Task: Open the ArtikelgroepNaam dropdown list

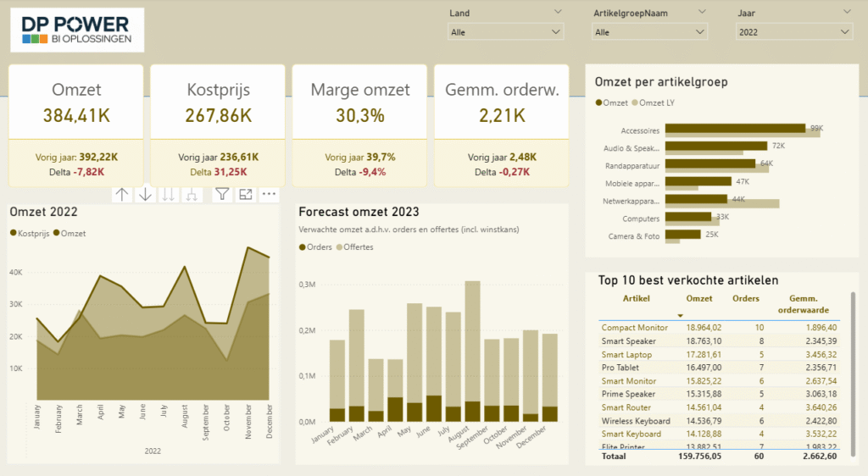Action: point(650,32)
